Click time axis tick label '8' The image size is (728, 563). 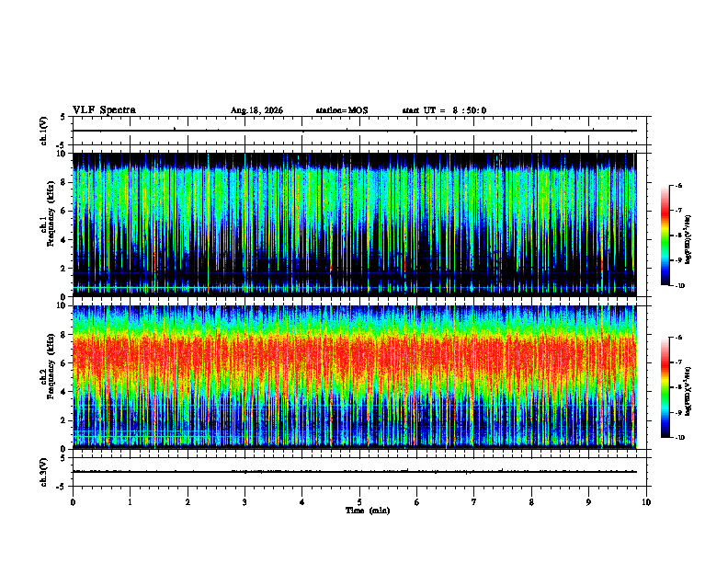tap(531, 502)
